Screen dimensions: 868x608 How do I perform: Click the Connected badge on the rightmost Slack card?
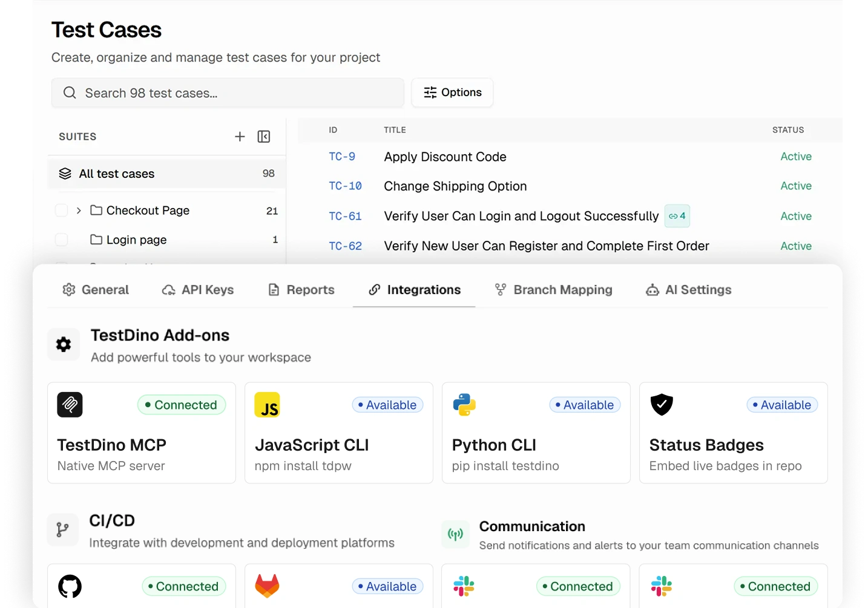(776, 586)
